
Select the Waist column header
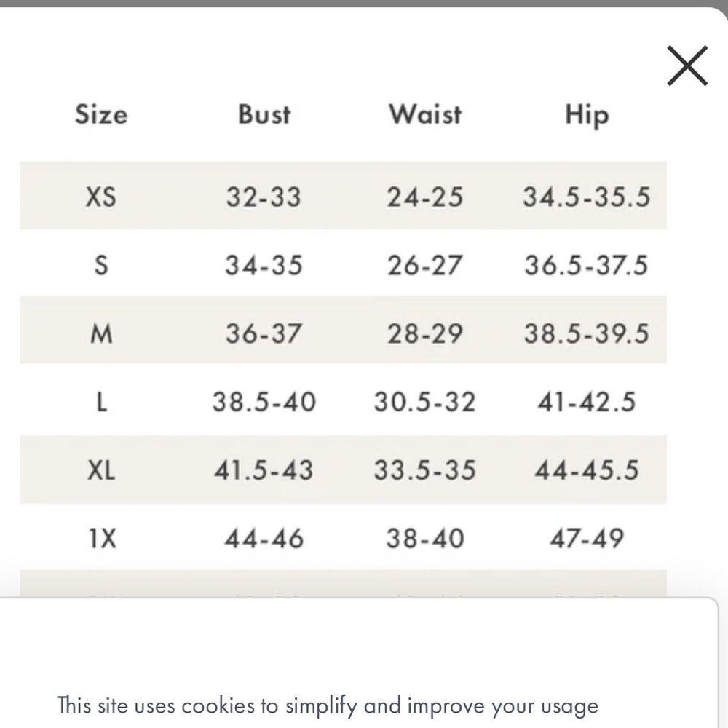pyautogui.click(x=425, y=114)
